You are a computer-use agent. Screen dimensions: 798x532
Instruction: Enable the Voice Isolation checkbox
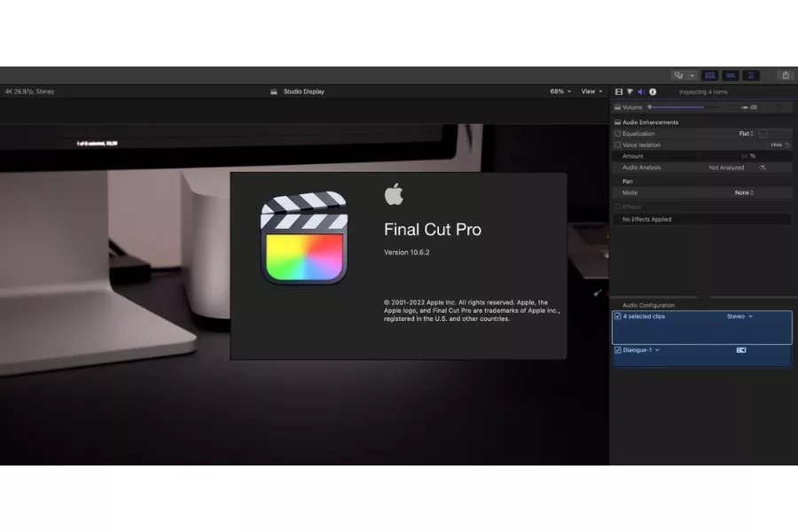(x=618, y=145)
